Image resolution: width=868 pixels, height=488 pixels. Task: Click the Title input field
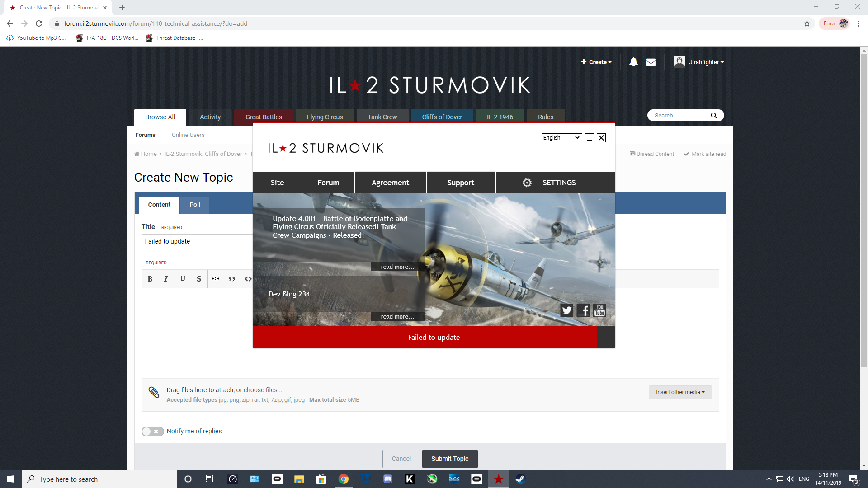[197, 241]
